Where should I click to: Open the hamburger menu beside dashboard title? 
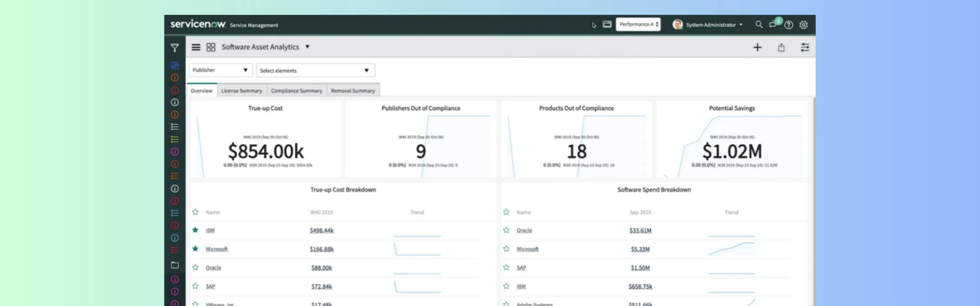point(196,47)
